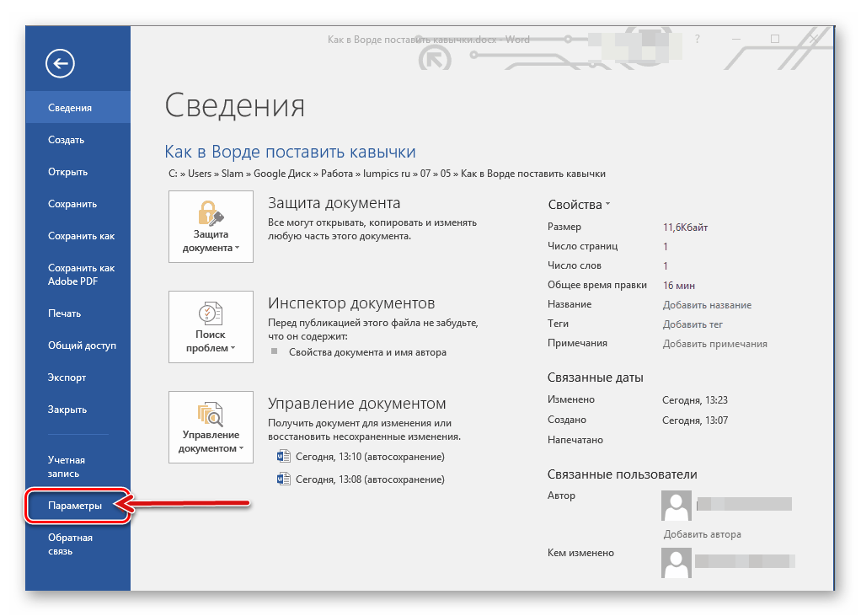
Task: Click Добавить тег field
Action: pos(693,324)
